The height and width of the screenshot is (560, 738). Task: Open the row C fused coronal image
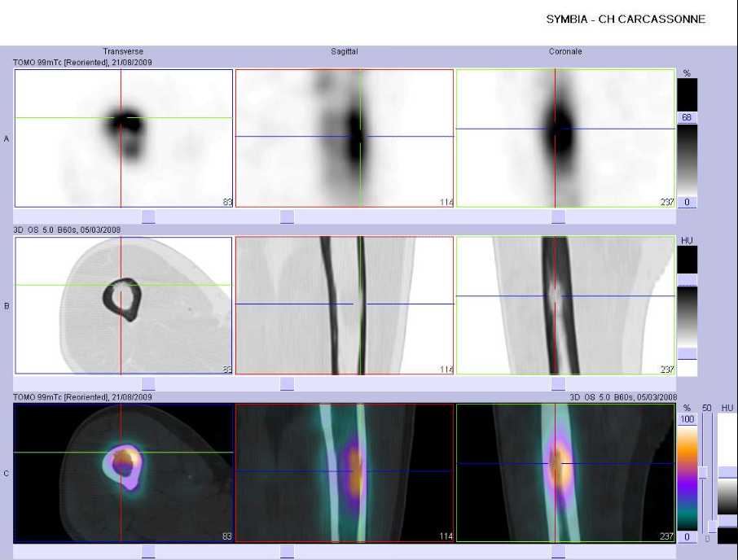[566, 473]
